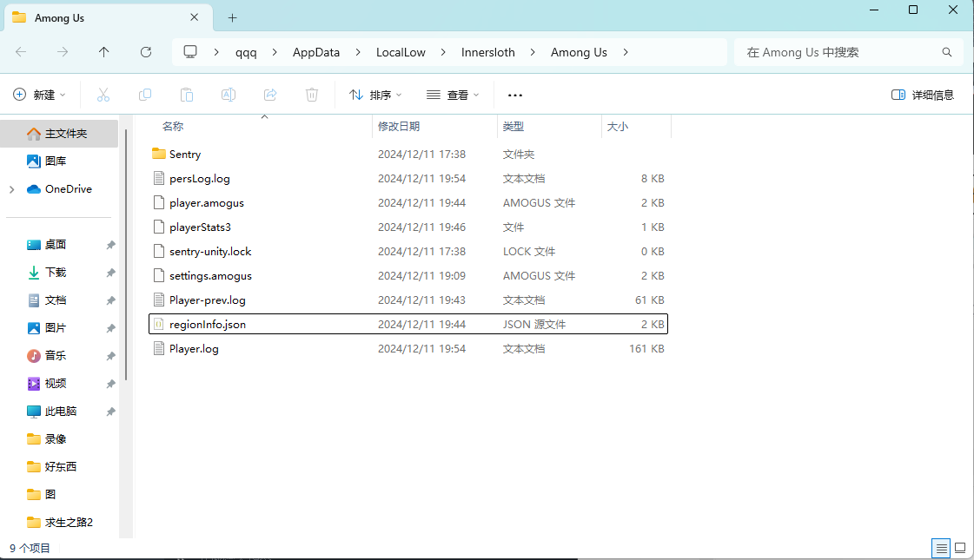
Task: Click the navigation pane scrollbar
Action: [x=126, y=254]
